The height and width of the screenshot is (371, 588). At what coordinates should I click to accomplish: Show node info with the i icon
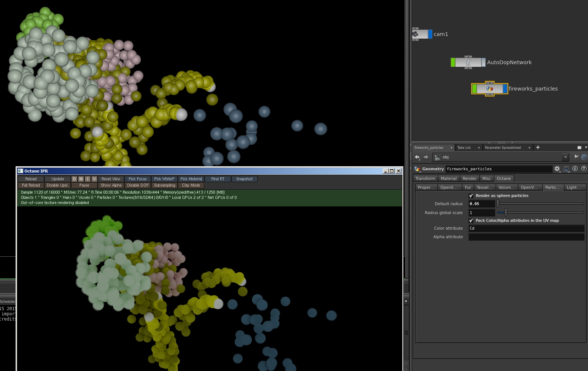[x=575, y=168]
